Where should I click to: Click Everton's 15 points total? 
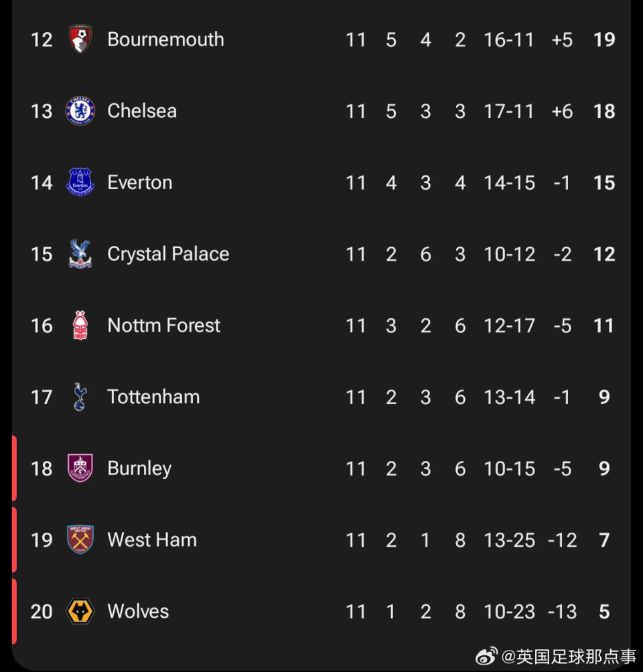click(x=603, y=182)
